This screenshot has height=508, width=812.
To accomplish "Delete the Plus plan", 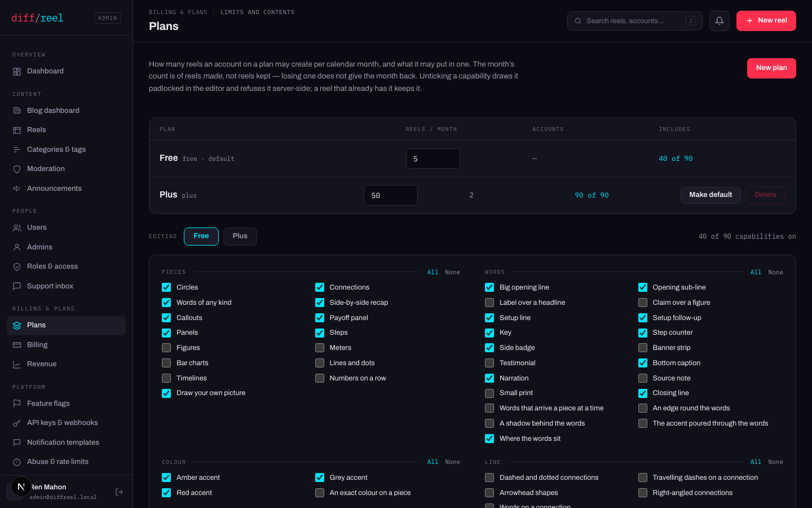I will pyautogui.click(x=765, y=195).
